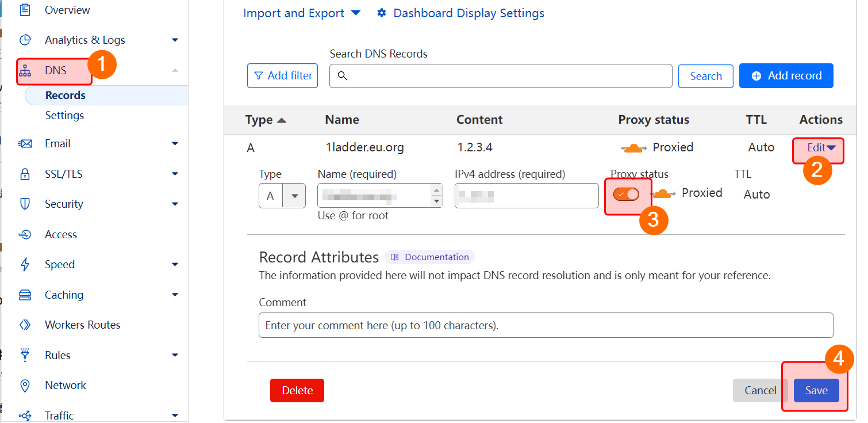Click the Email envelope icon in sidebar

pyautogui.click(x=25, y=143)
